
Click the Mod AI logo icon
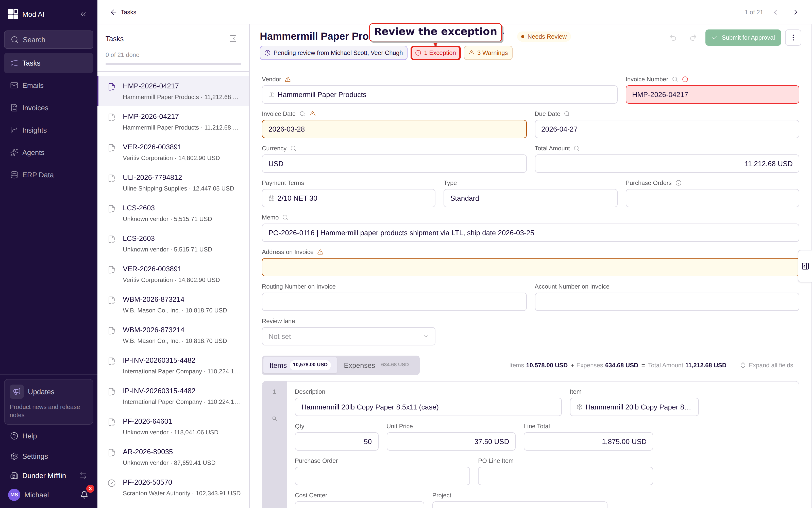(x=13, y=14)
